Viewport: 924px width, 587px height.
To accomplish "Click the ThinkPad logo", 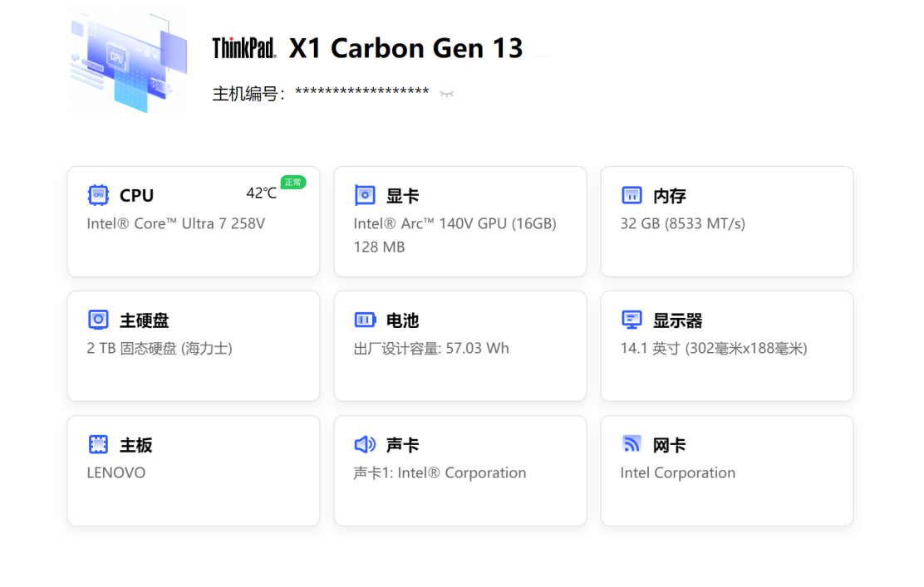I will tap(244, 48).
